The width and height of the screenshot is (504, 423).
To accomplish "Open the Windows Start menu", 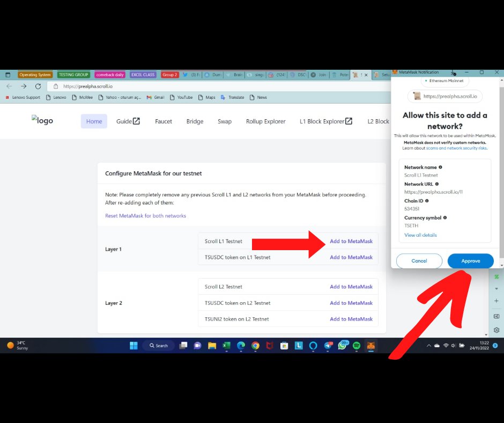I will tap(134, 346).
